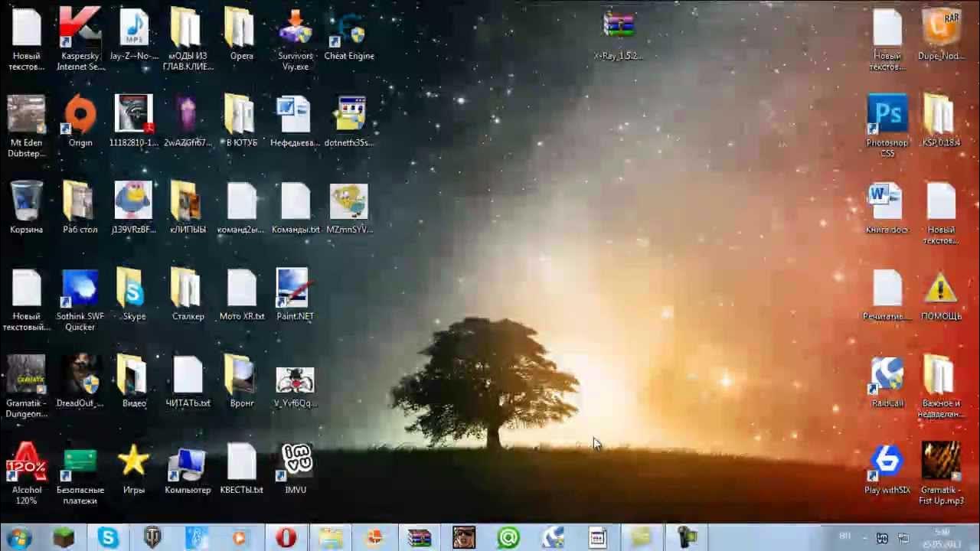Open the MZmnSYV image file
Viewport: 980px width, 551px height.
(348, 201)
